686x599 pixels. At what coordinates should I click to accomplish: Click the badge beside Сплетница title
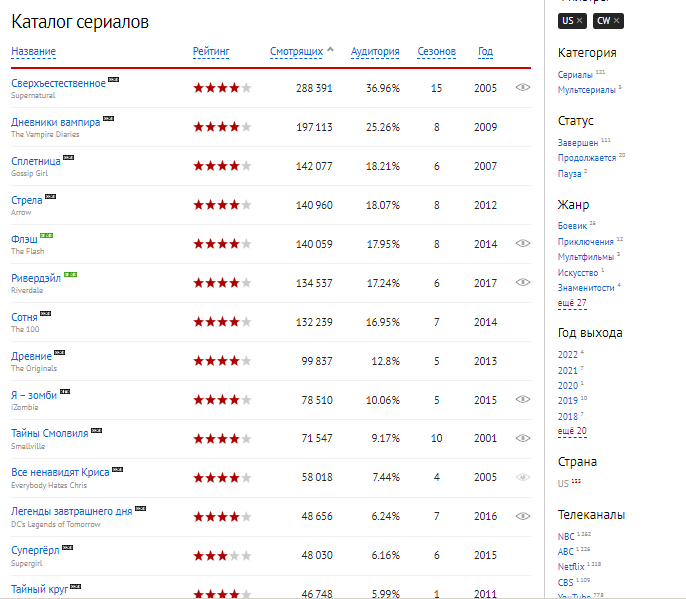coord(69,158)
